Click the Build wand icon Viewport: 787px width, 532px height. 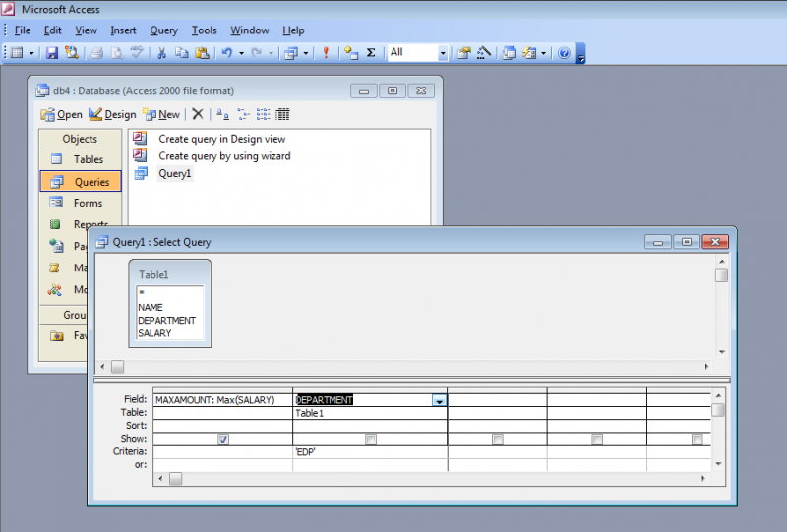tap(484, 52)
